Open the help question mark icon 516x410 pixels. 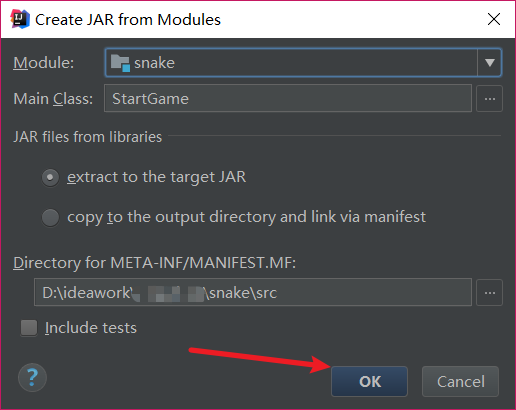point(32,378)
